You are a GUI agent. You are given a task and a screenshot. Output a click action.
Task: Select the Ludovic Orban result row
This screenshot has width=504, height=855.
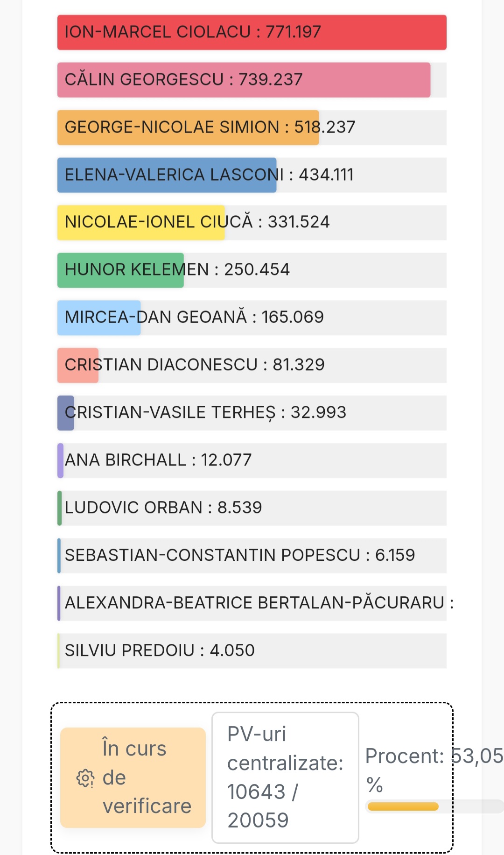252,508
